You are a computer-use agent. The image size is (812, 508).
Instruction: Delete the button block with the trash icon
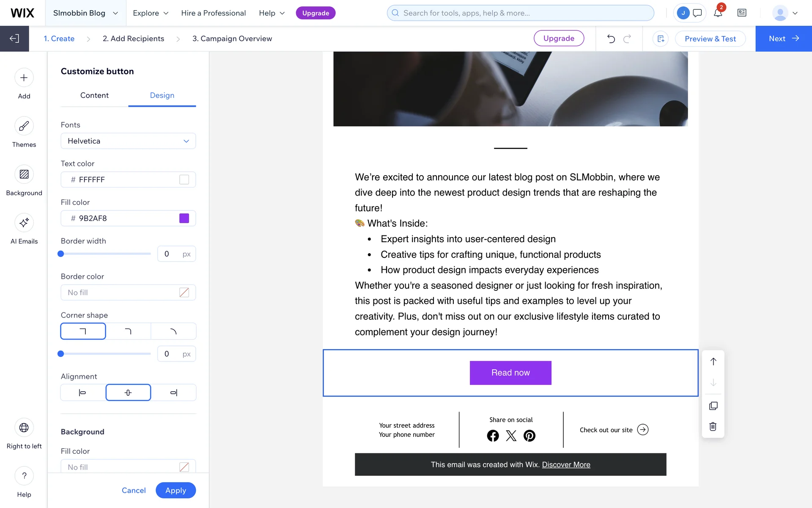click(x=713, y=426)
